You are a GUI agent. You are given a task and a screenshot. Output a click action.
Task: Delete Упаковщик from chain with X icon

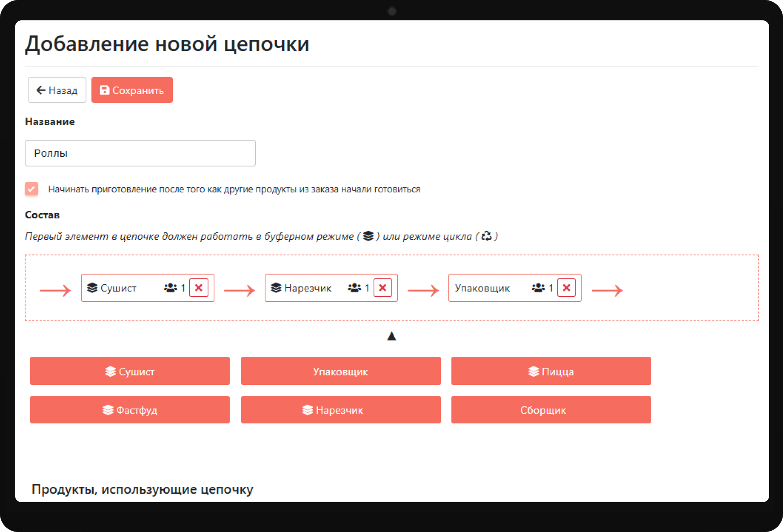pyautogui.click(x=566, y=288)
